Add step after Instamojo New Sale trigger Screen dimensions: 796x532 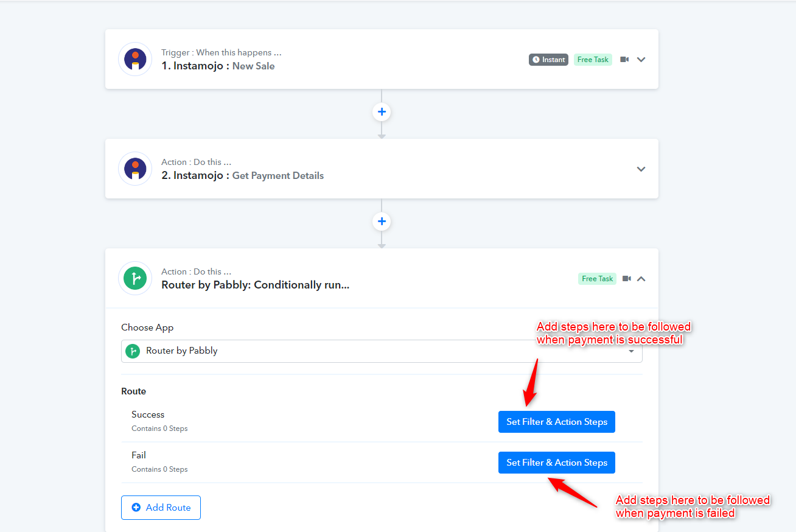382,112
